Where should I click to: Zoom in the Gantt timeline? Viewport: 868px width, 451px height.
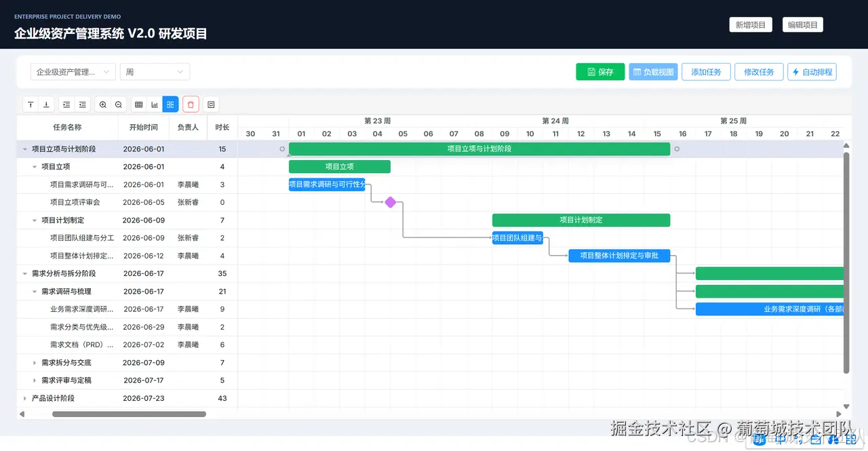point(103,104)
